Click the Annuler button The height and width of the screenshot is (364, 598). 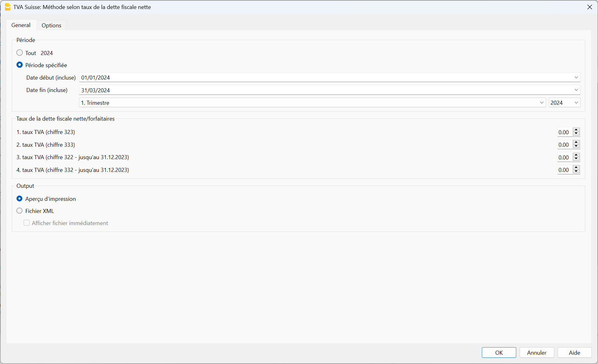536,352
